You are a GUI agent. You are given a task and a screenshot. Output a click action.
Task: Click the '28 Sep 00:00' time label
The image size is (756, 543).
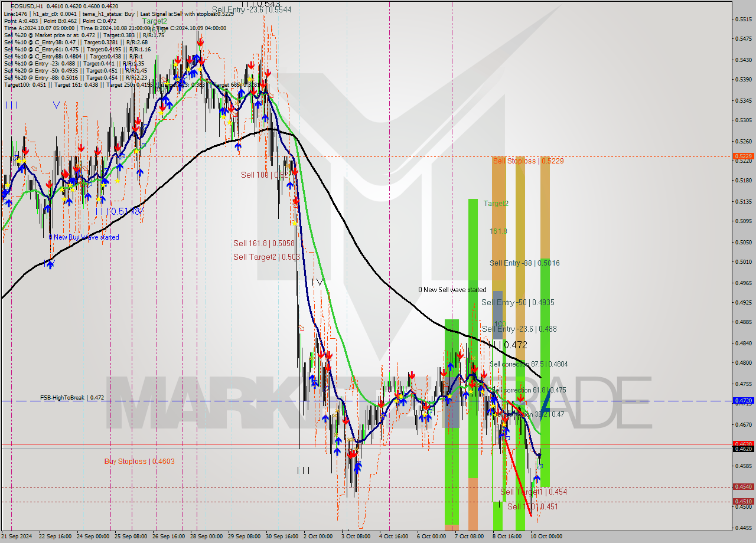click(x=207, y=537)
